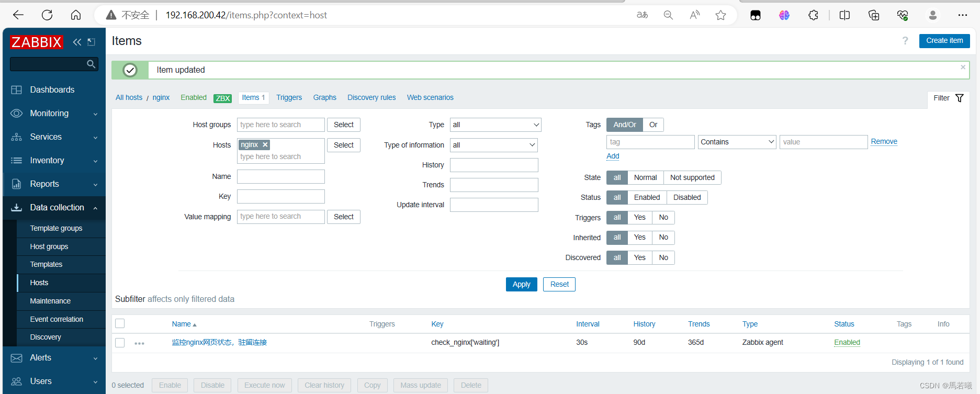Click Select next to Host groups field
Image resolution: width=980 pixels, height=394 pixels.
click(344, 125)
